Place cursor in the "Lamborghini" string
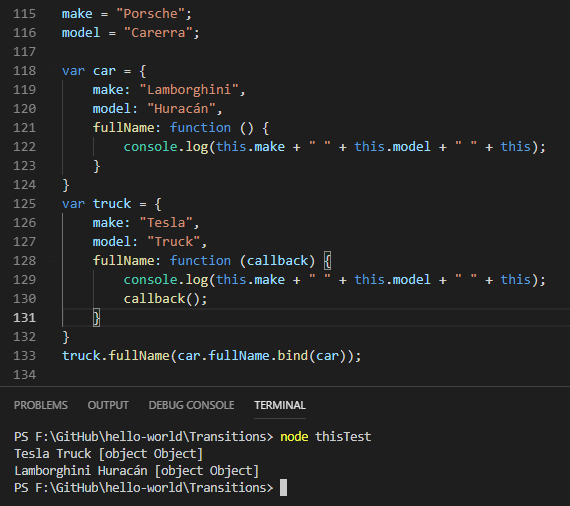The height and width of the screenshot is (506, 570). tap(189, 90)
